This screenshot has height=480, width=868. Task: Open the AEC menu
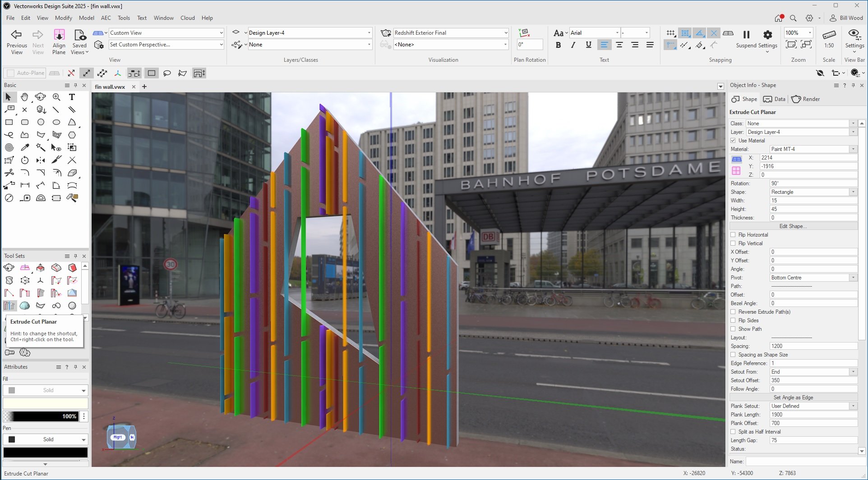tap(106, 18)
